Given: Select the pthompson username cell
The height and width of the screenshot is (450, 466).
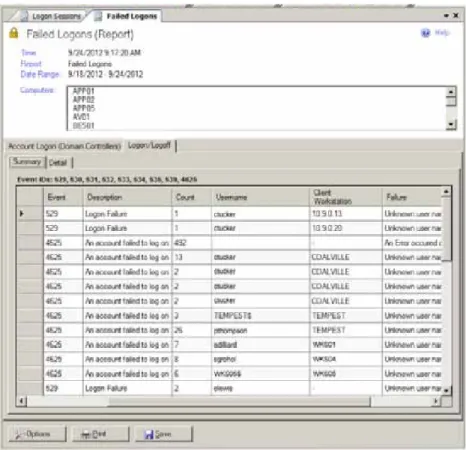Looking at the screenshot, I should [x=260, y=330].
